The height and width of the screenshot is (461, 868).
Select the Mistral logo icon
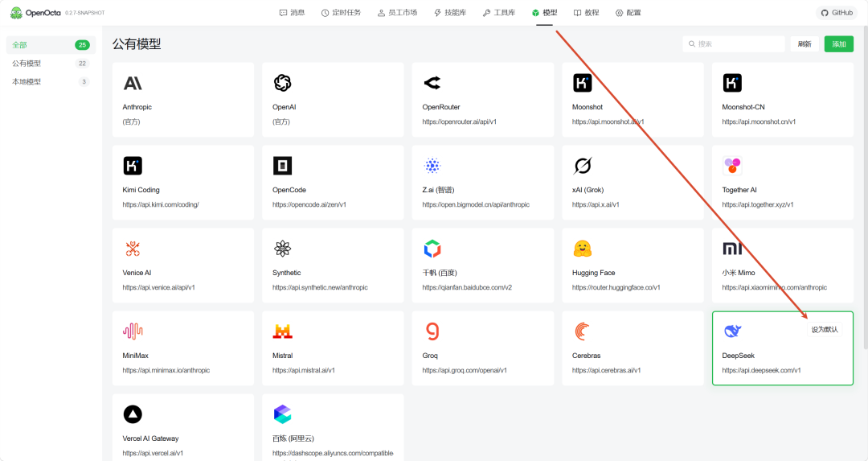pos(282,331)
